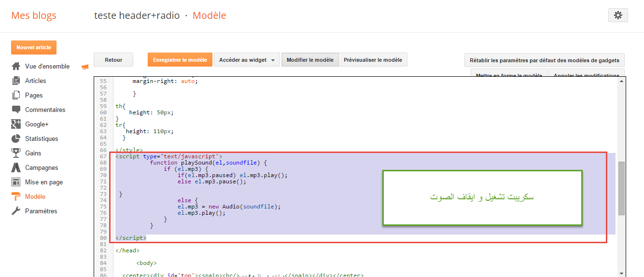Click "margin-right: auto;" code line

[x=165, y=81]
